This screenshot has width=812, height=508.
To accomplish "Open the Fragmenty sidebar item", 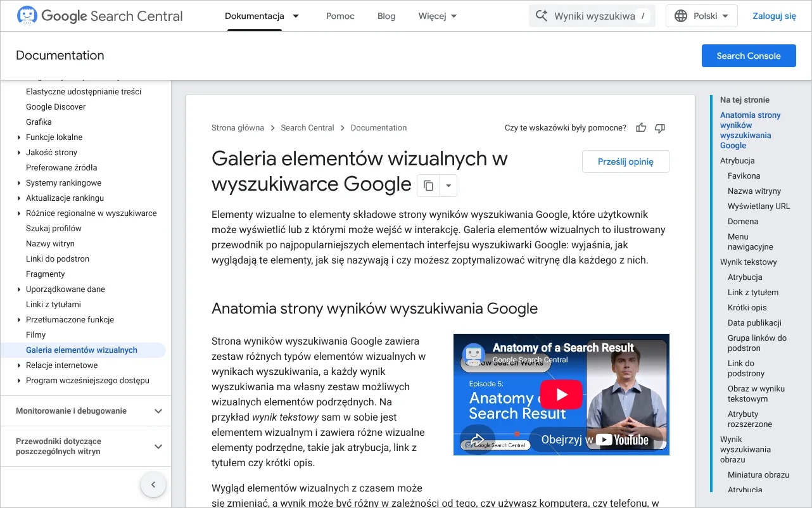I will click(x=46, y=274).
